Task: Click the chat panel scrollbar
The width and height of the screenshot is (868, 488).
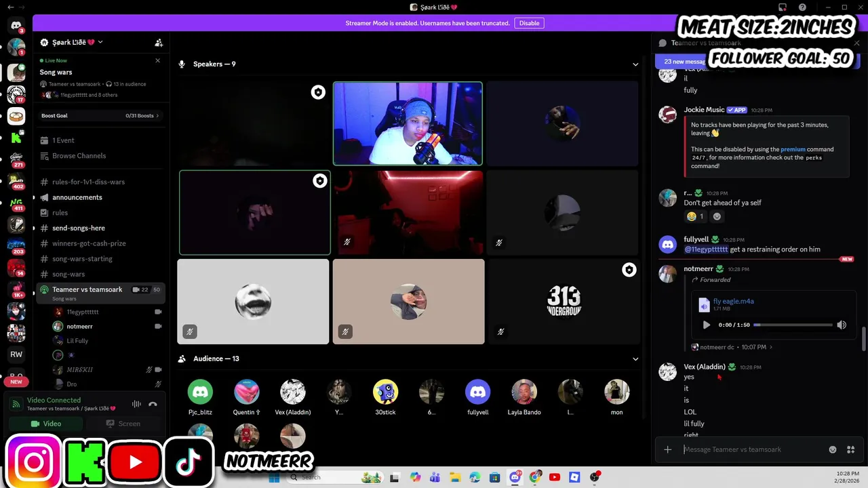Action: click(863, 338)
